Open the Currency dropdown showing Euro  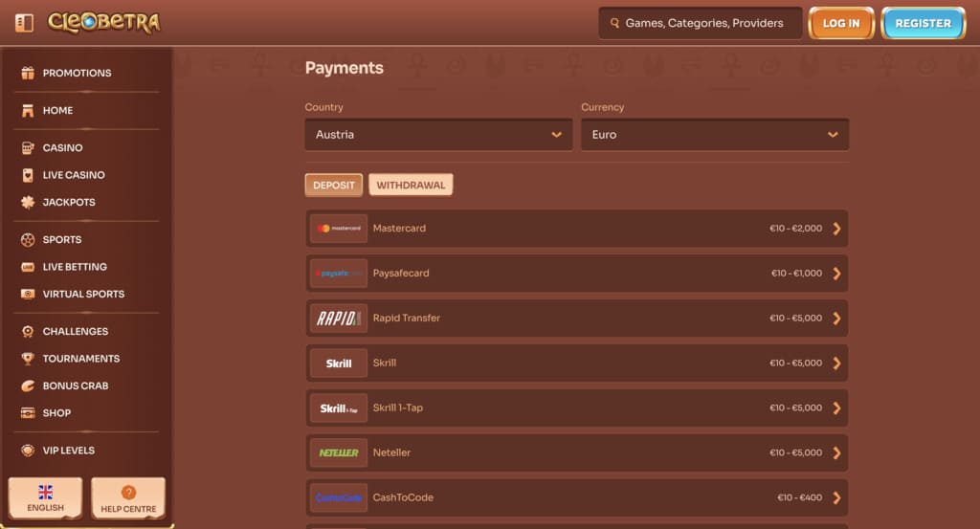(715, 135)
